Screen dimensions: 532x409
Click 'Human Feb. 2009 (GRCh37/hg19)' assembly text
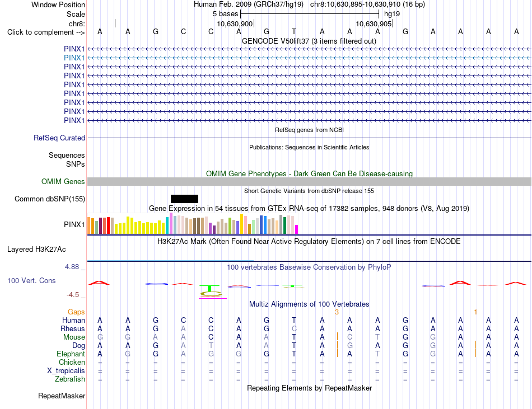coord(250,4)
